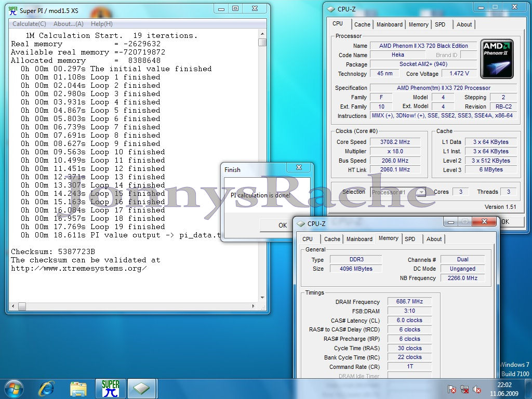Click the AMD Phenom II logo image
The image size is (532, 399).
(497, 59)
